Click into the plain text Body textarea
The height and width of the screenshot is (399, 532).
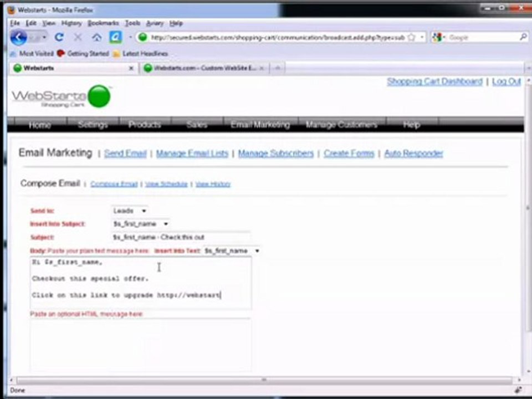click(141, 283)
